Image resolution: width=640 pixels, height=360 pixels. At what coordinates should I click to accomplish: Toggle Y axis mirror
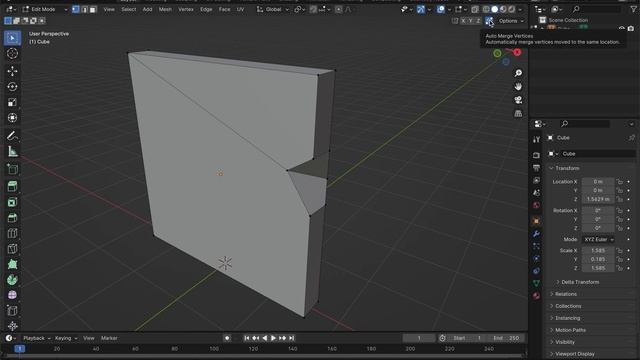coord(471,20)
